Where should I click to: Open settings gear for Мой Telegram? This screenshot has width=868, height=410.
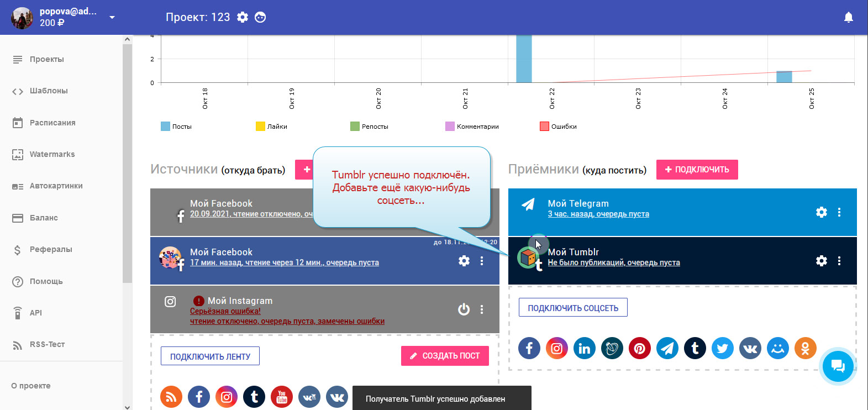click(821, 212)
